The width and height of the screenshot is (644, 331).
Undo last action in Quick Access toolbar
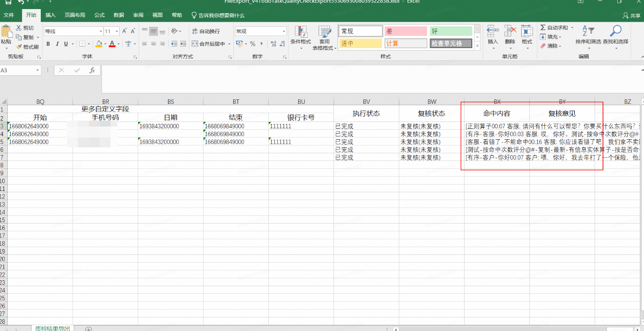pyautogui.click(x=21, y=2)
